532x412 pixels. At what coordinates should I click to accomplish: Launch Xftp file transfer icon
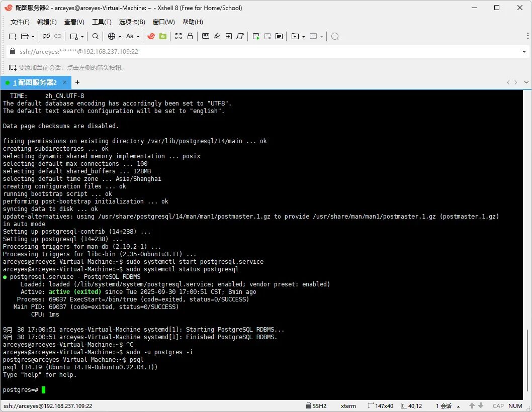163,36
